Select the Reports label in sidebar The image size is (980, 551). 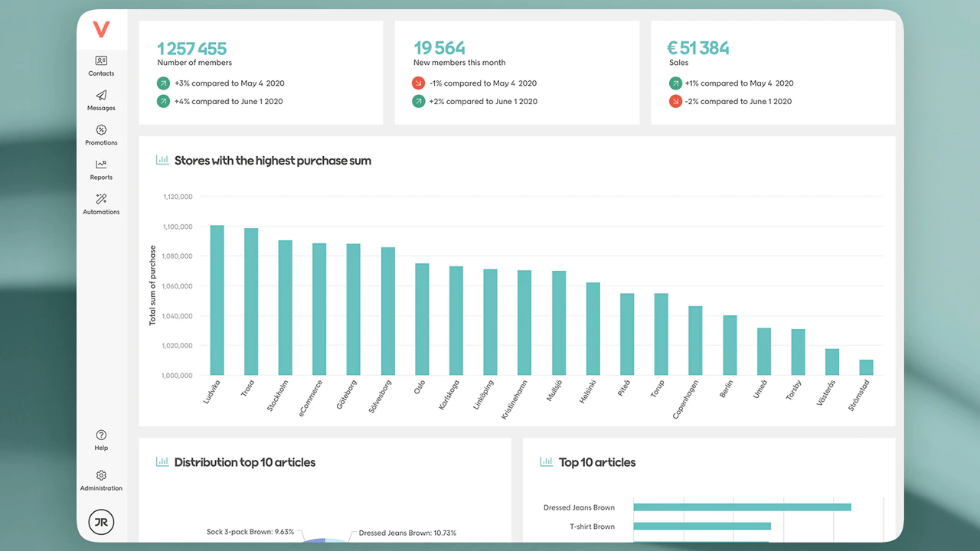(x=101, y=178)
